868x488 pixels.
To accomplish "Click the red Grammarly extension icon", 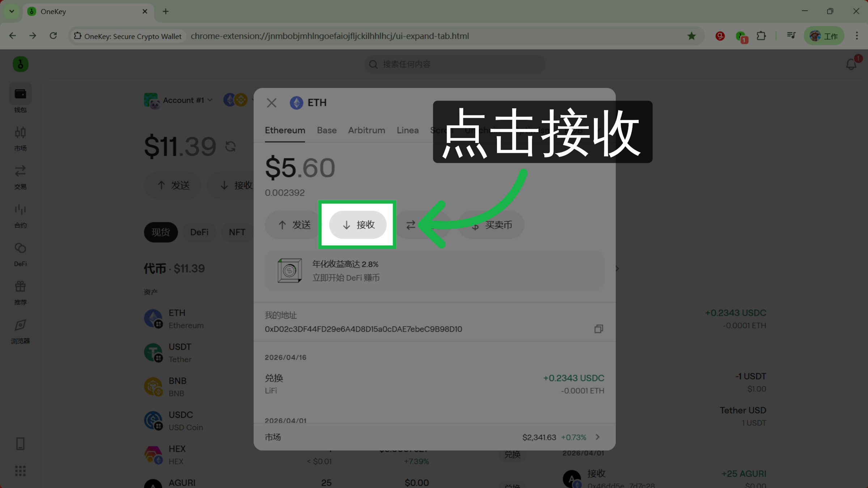I will pos(720,36).
